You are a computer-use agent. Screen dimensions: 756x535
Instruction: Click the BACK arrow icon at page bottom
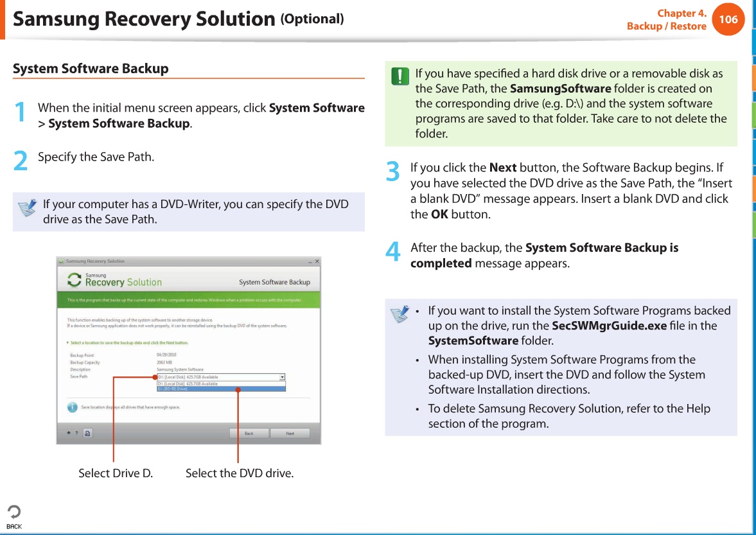pos(14,512)
